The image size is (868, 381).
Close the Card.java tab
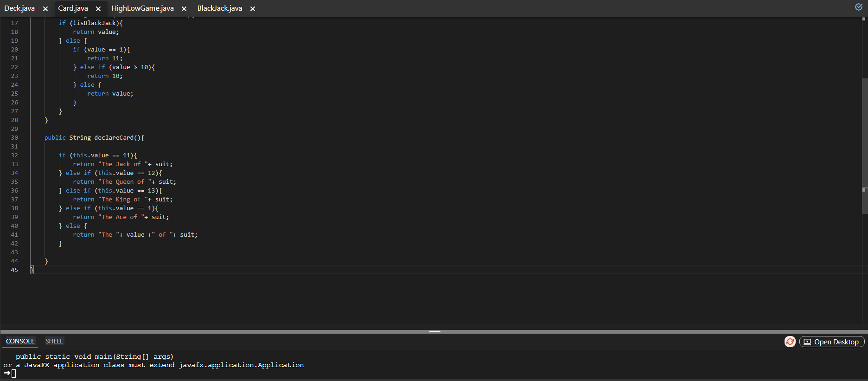[98, 9]
